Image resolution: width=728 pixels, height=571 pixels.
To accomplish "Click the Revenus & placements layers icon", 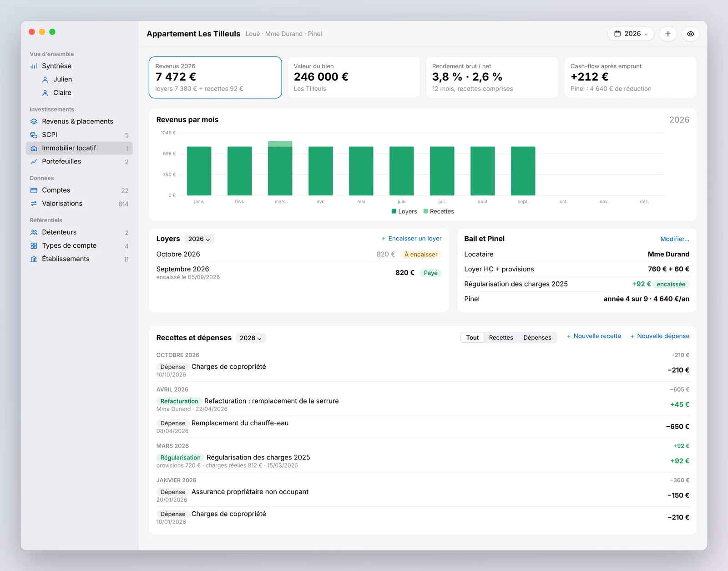I will click(x=34, y=122).
